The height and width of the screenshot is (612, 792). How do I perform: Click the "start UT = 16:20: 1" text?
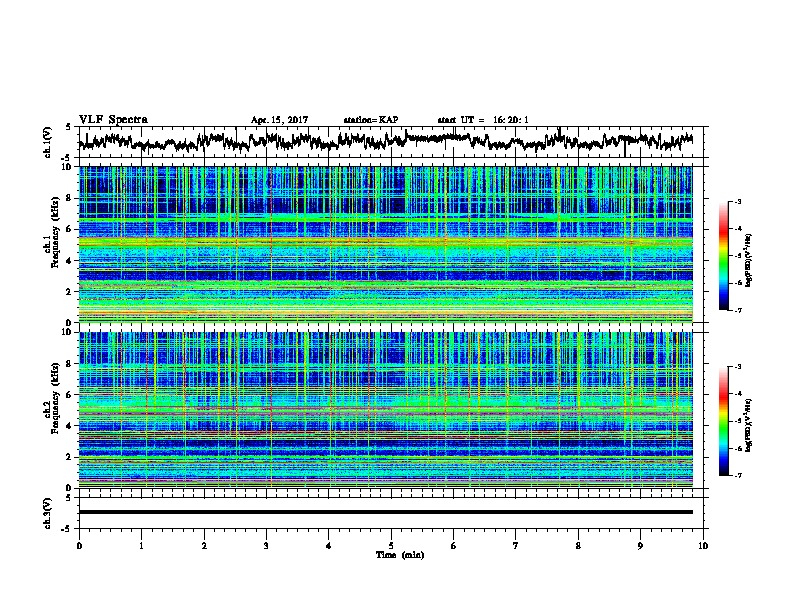click(x=483, y=120)
